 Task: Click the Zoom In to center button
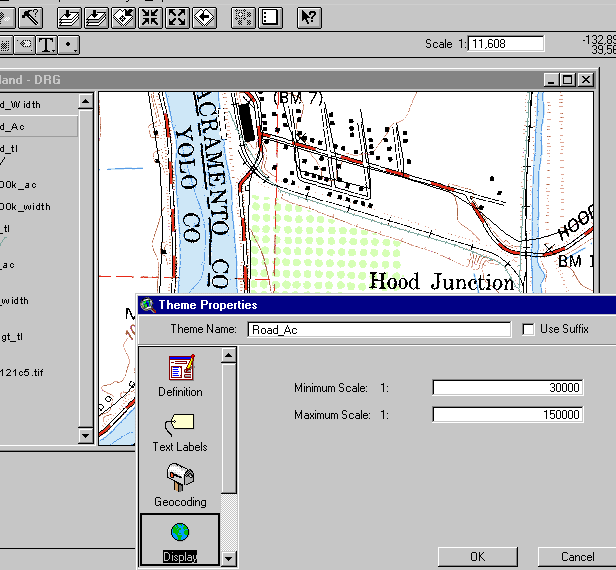(150, 16)
